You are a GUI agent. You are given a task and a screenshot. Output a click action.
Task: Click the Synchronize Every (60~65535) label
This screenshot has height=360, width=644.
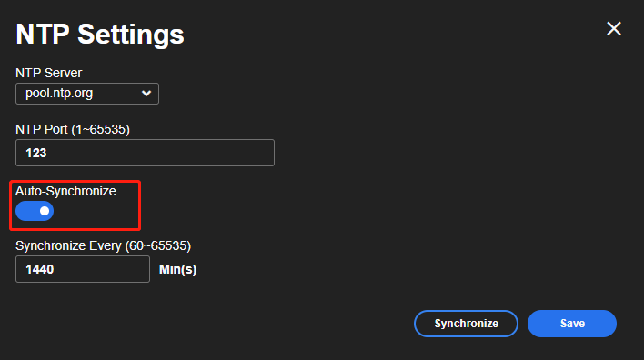pos(103,245)
